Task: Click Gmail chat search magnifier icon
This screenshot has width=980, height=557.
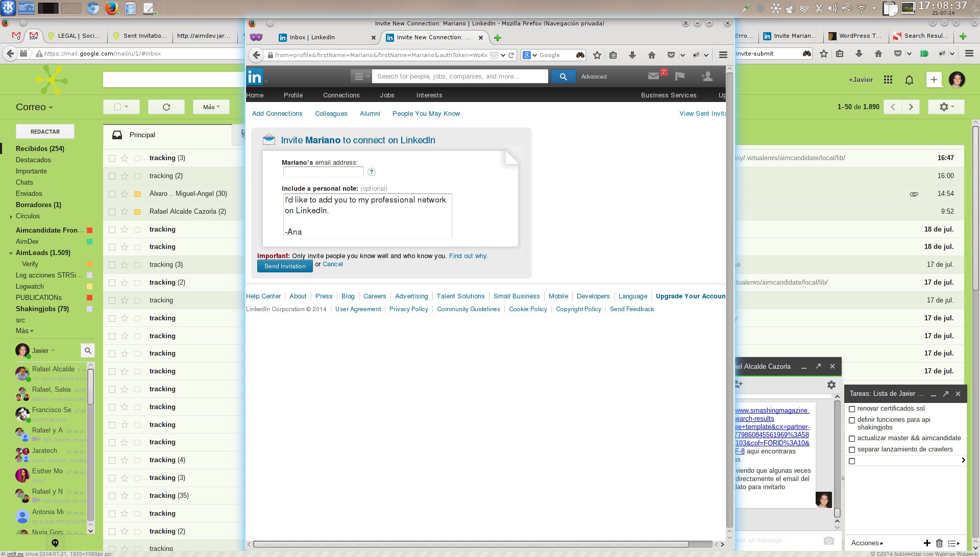Action: [x=88, y=350]
